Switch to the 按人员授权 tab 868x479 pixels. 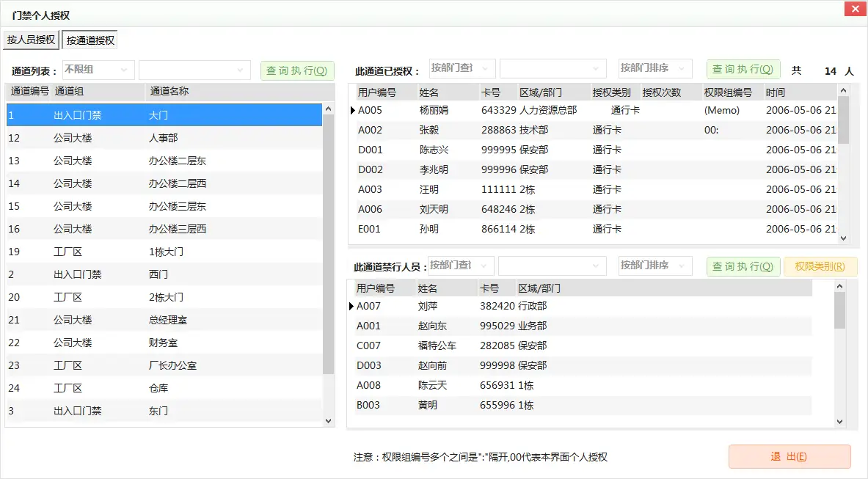(31, 40)
